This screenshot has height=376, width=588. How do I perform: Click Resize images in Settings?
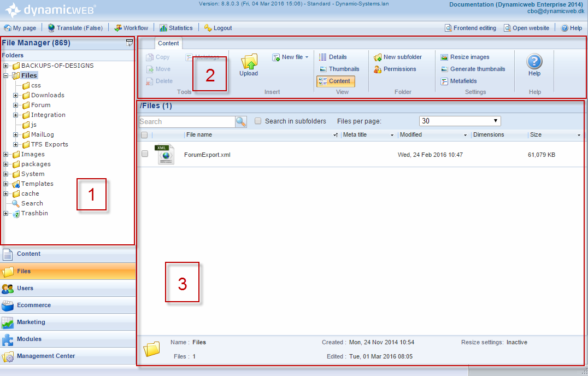[x=464, y=57]
